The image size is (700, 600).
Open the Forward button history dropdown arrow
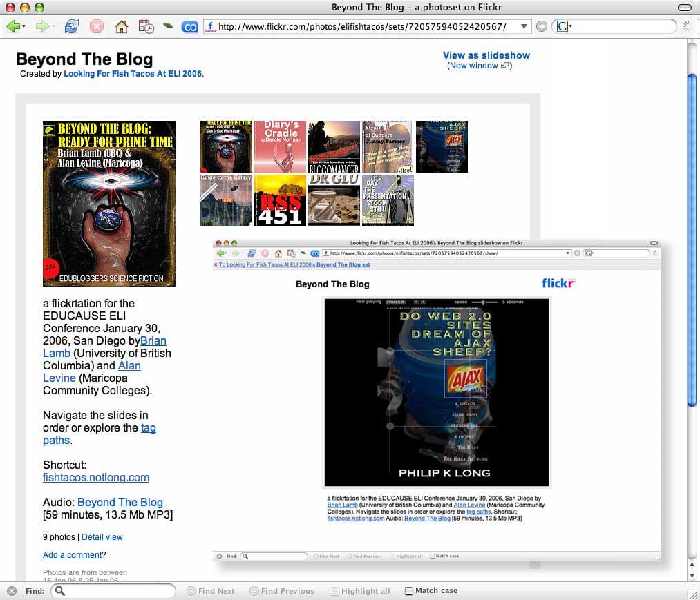pos(53,26)
